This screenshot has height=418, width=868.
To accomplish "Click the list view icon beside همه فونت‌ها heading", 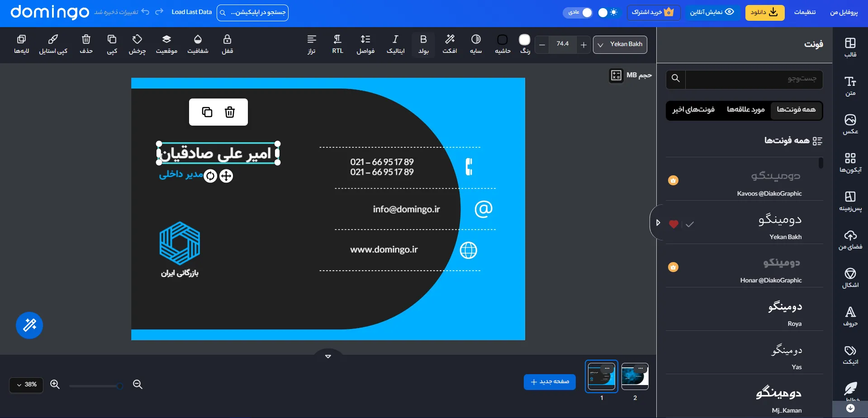I will tap(817, 141).
